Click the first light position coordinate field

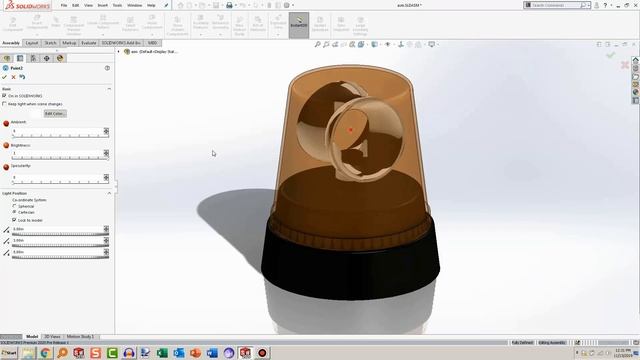tap(58, 229)
